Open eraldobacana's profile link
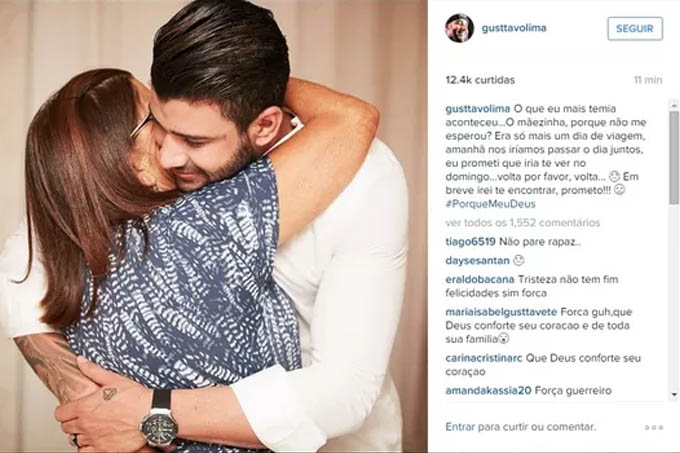 tap(480, 280)
